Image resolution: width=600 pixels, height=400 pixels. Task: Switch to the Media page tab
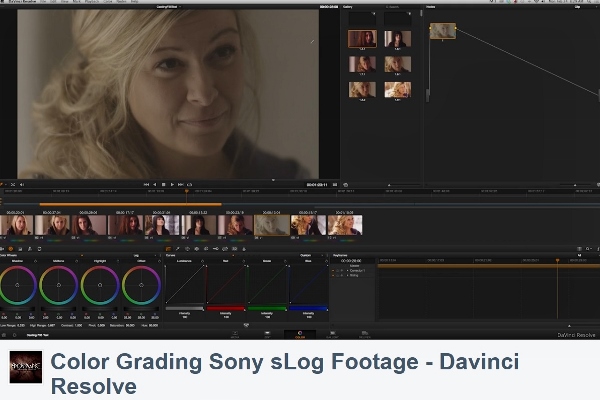(x=235, y=335)
